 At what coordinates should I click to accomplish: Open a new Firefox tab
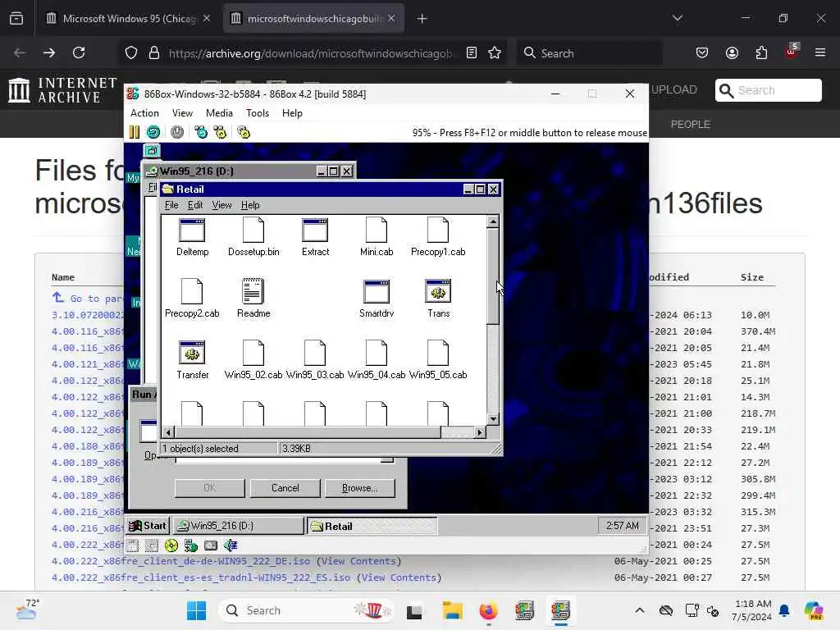click(422, 19)
